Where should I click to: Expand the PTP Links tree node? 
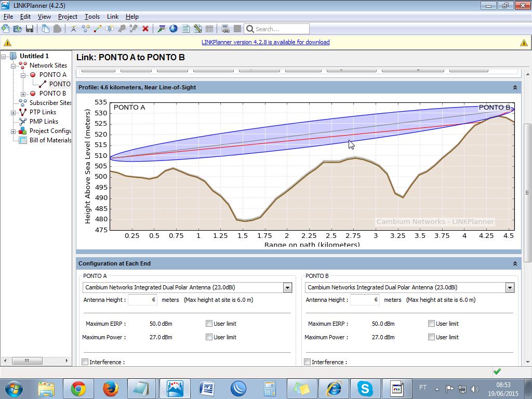click(x=14, y=112)
